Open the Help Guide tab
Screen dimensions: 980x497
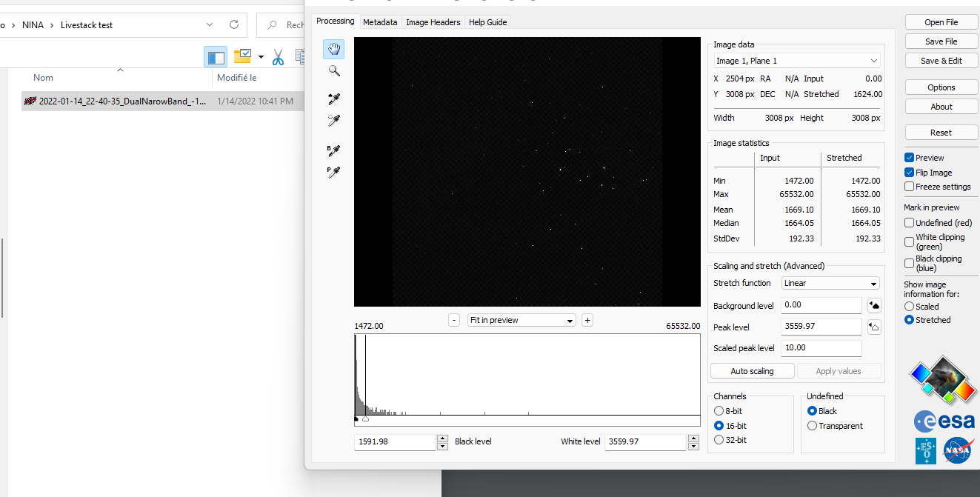tap(487, 22)
